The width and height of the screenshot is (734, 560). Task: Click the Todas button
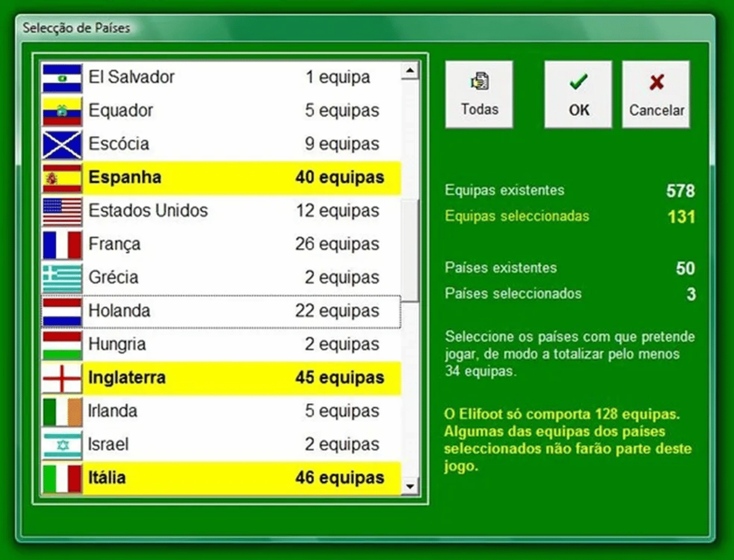pyautogui.click(x=479, y=94)
